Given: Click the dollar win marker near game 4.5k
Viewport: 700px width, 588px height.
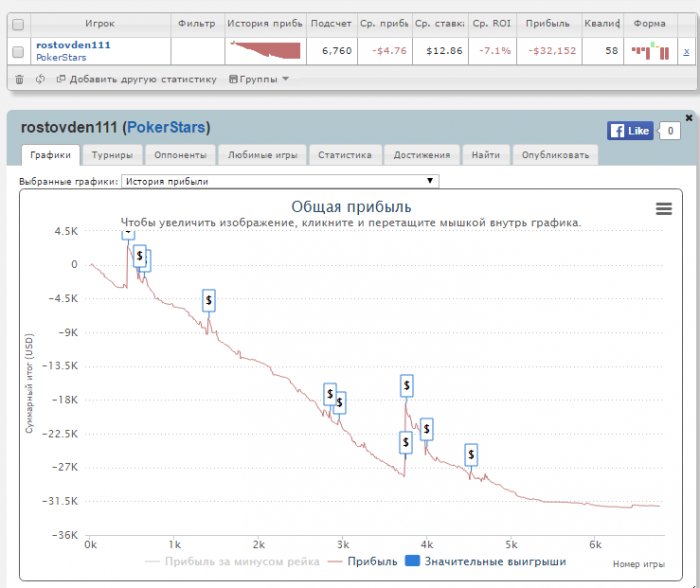Looking at the screenshot, I should tap(471, 455).
